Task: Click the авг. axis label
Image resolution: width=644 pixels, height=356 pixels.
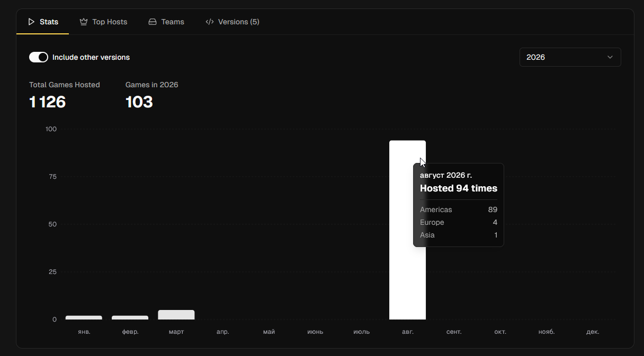Action: [408, 332]
